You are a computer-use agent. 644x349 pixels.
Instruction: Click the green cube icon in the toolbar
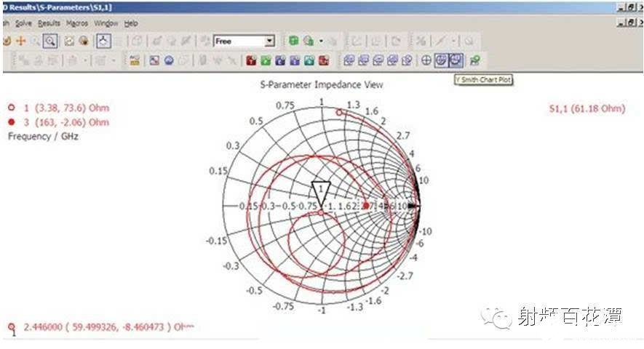coord(294,41)
